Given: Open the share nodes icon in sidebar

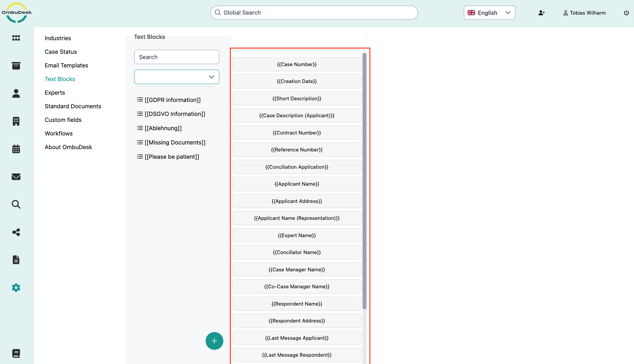Looking at the screenshot, I should tap(16, 232).
